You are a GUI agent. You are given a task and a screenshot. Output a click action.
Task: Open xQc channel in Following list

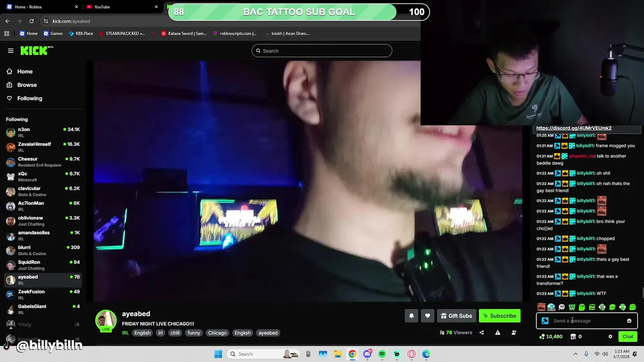tap(43, 176)
